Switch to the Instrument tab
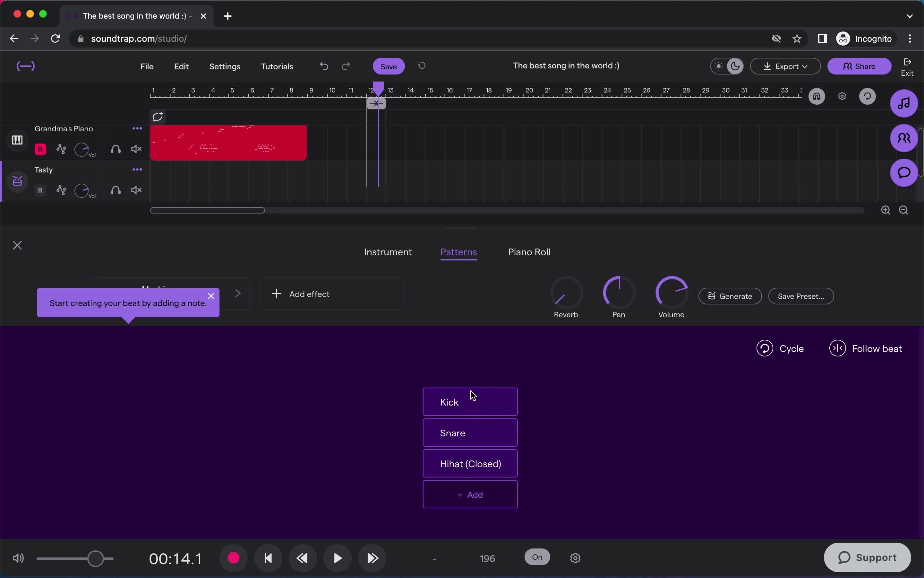 click(x=388, y=252)
